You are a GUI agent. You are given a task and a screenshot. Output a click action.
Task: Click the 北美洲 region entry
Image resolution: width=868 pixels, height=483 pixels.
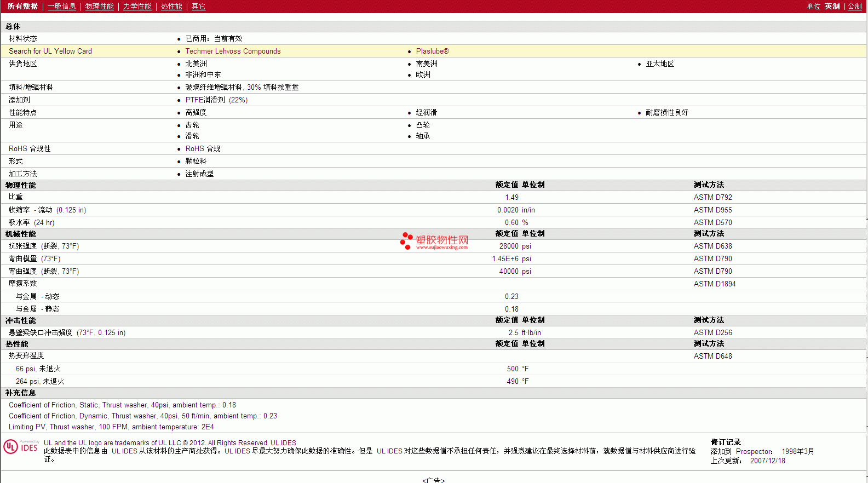[196, 64]
